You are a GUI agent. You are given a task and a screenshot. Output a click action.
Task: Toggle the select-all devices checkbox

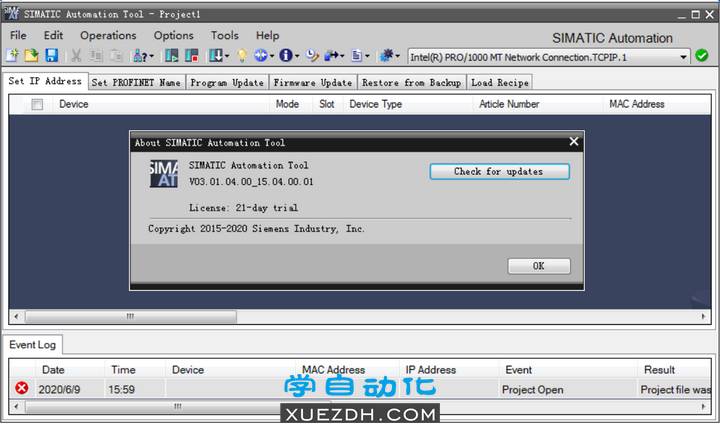[37, 104]
